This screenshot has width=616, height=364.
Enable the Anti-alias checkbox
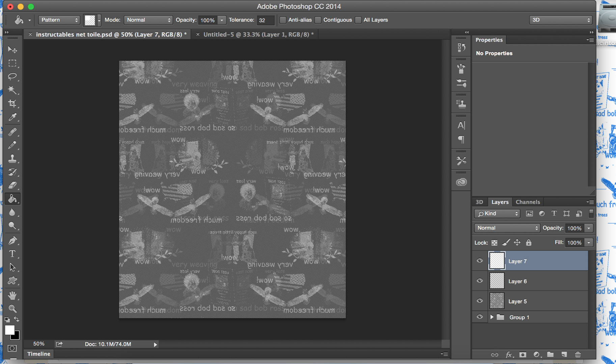(x=283, y=20)
